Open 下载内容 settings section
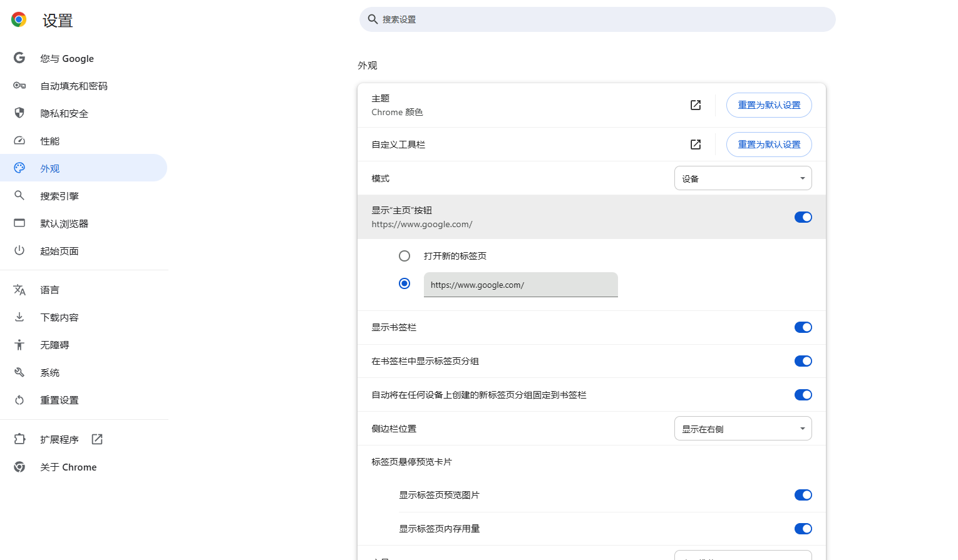This screenshot has height=560, width=958. click(x=83, y=317)
